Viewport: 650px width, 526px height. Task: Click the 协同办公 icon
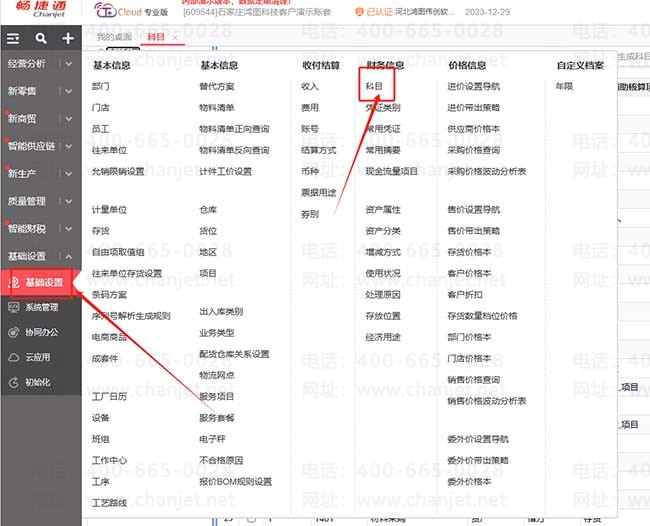(14, 332)
